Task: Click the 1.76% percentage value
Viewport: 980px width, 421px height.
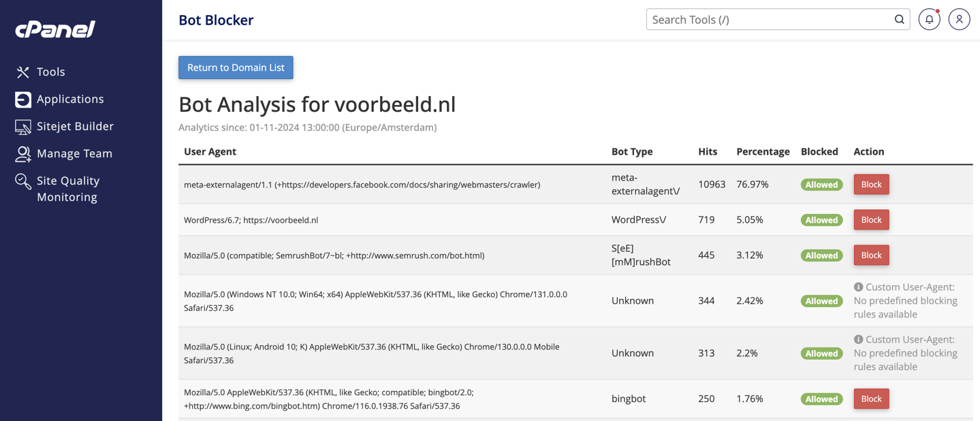Action: pyautogui.click(x=750, y=399)
